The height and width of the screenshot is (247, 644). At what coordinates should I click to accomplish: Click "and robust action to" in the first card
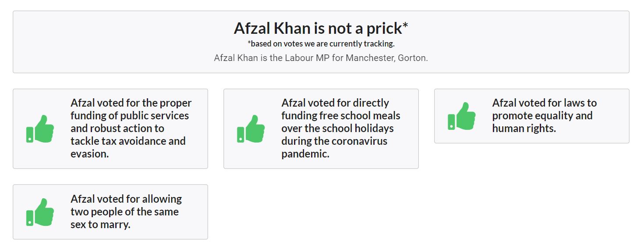coord(117,129)
